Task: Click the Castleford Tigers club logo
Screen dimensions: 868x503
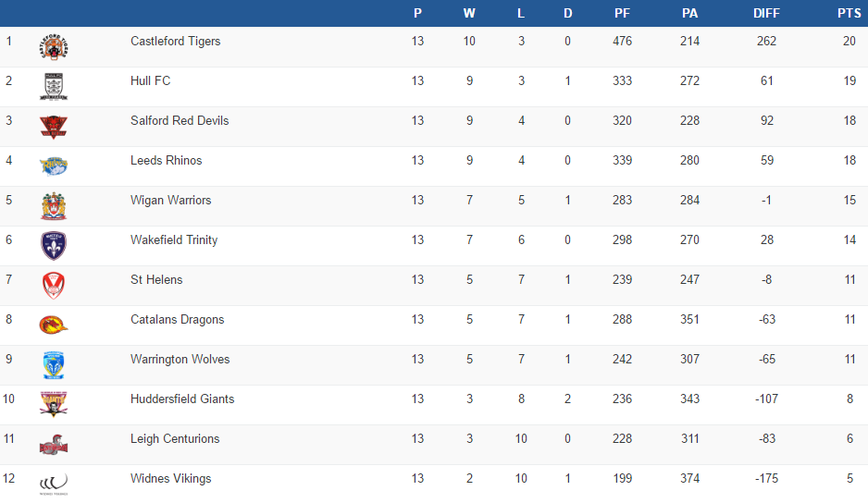Action: pos(54,47)
